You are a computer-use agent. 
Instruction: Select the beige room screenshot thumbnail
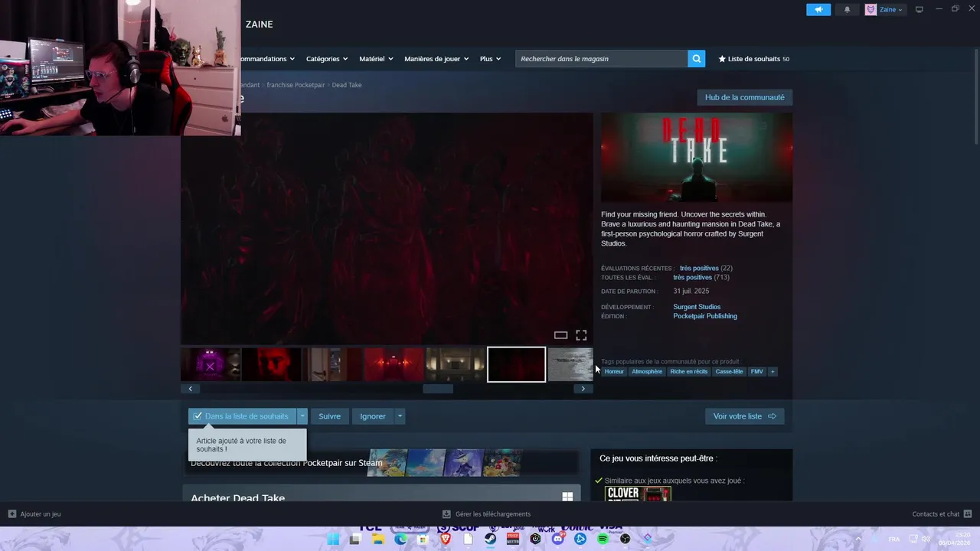tap(456, 365)
